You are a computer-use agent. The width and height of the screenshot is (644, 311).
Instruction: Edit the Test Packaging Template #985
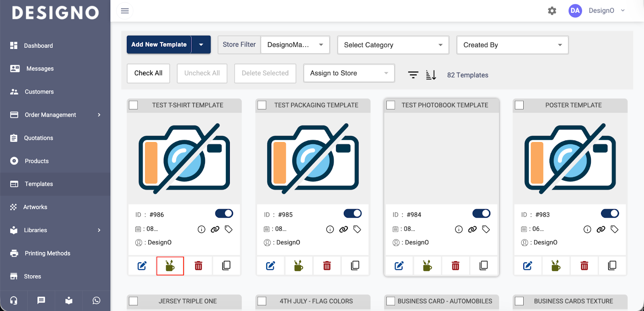point(270,266)
